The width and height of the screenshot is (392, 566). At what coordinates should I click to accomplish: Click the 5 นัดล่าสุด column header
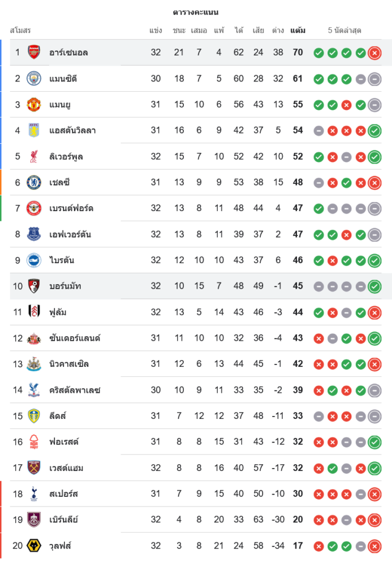click(344, 30)
